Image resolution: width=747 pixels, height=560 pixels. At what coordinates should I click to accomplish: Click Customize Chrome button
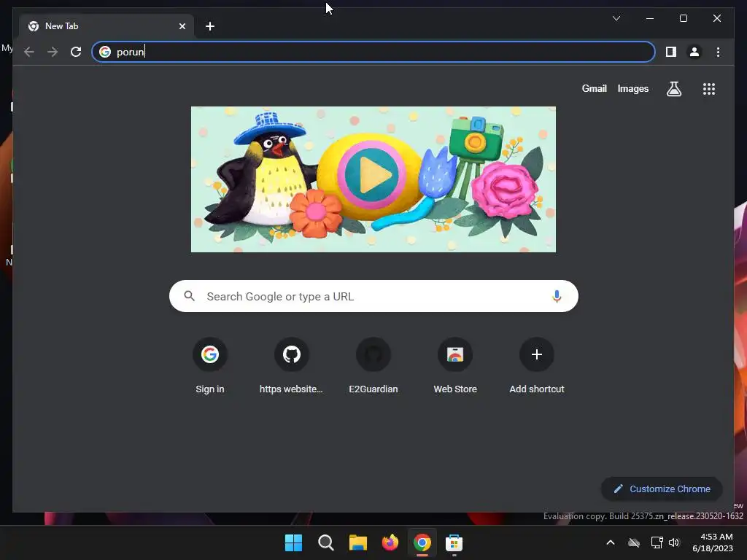(662, 489)
